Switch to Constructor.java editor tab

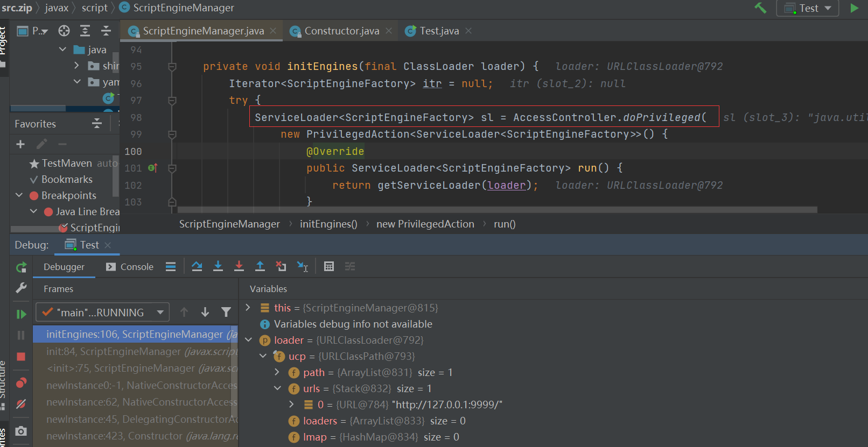tap(341, 31)
